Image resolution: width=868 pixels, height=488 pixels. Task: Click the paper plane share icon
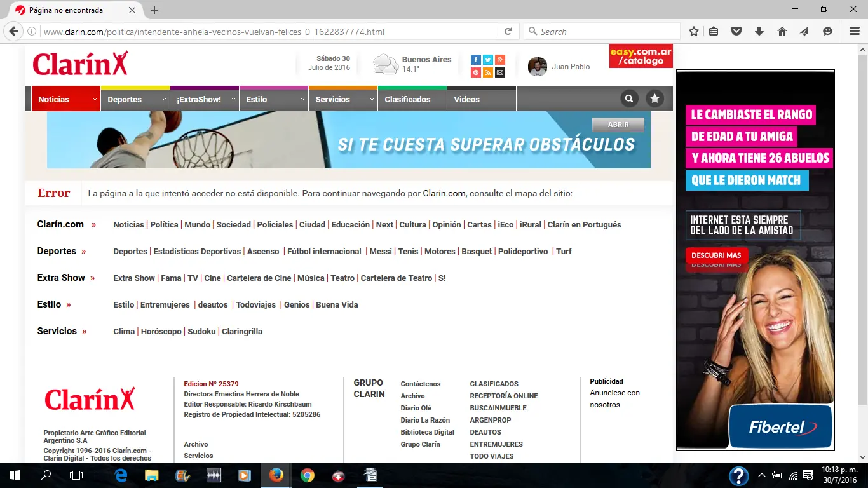tap(804, 32)
